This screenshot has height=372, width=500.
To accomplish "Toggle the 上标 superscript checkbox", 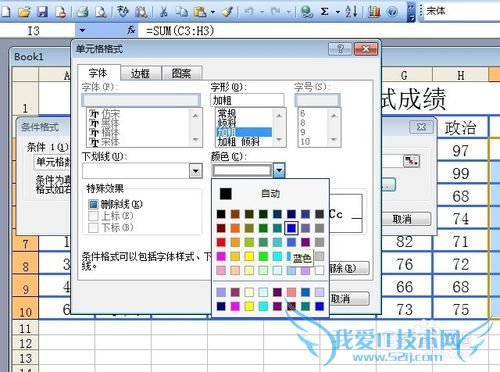I will [93, 216].
